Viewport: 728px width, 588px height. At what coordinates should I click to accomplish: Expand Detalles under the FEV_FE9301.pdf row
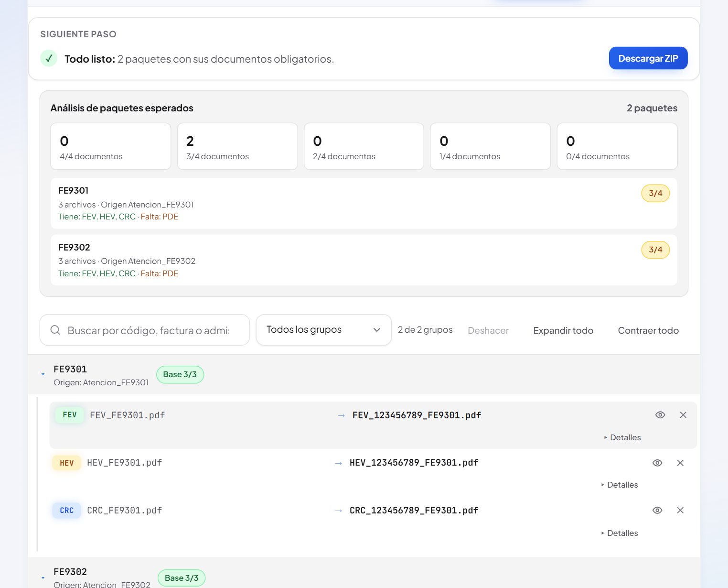(622, 437)
